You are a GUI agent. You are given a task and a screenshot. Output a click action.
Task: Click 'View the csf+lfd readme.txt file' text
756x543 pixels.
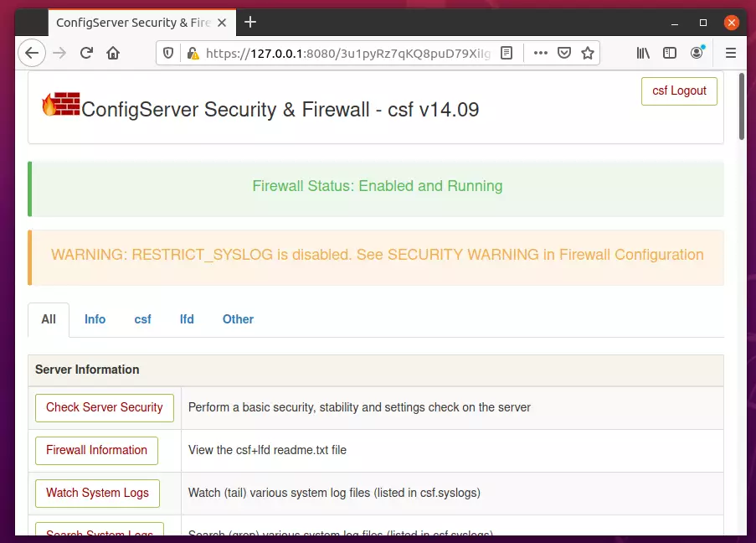267,450
